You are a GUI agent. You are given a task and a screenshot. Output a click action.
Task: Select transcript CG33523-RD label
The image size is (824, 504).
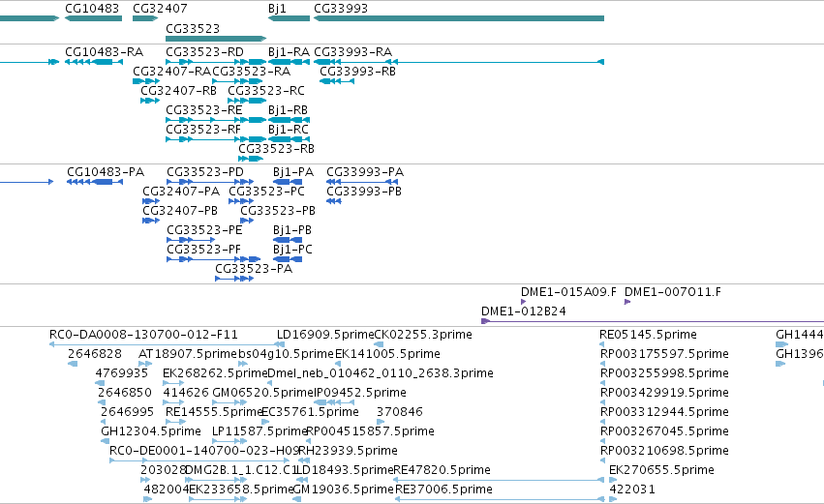coord(205,52)
